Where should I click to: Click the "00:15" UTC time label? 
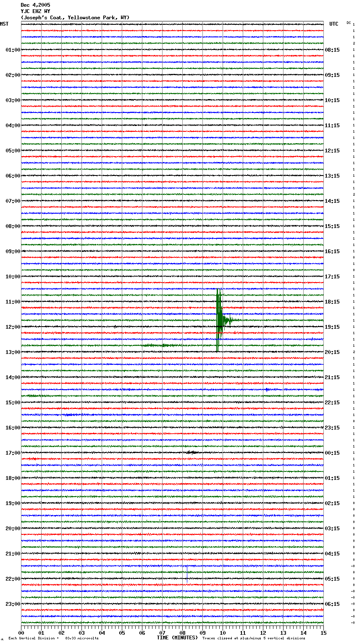tap(332, 453)
